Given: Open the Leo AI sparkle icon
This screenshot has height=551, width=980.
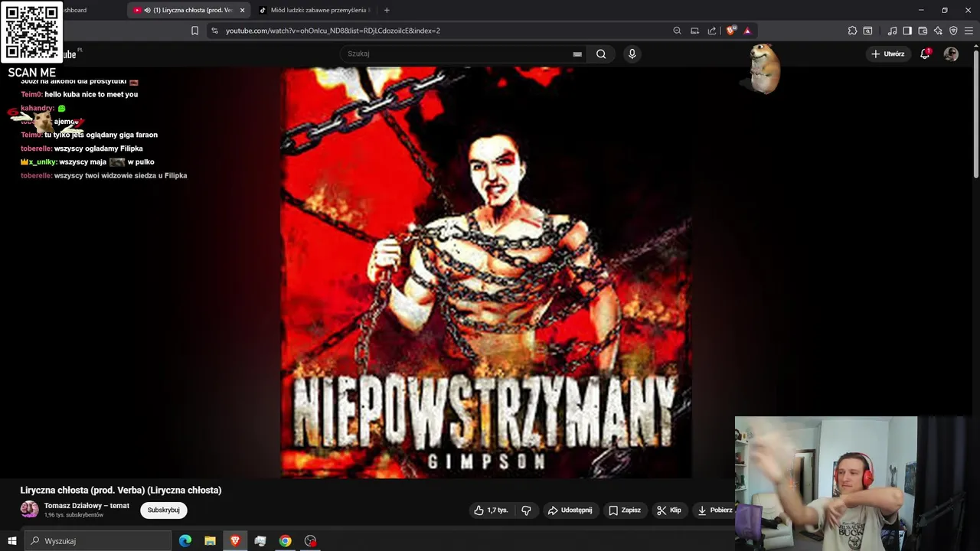Looking at the screenshot, I should [938, 31].
